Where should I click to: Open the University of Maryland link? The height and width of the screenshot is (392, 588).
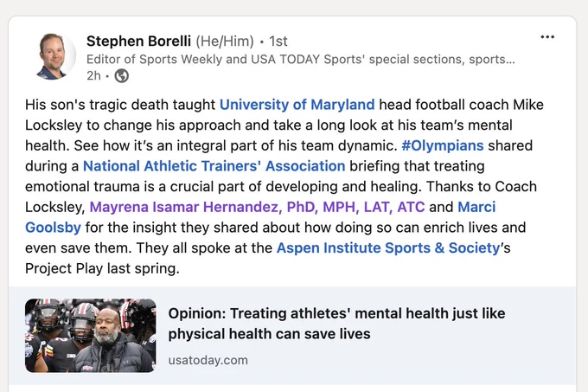297,105
